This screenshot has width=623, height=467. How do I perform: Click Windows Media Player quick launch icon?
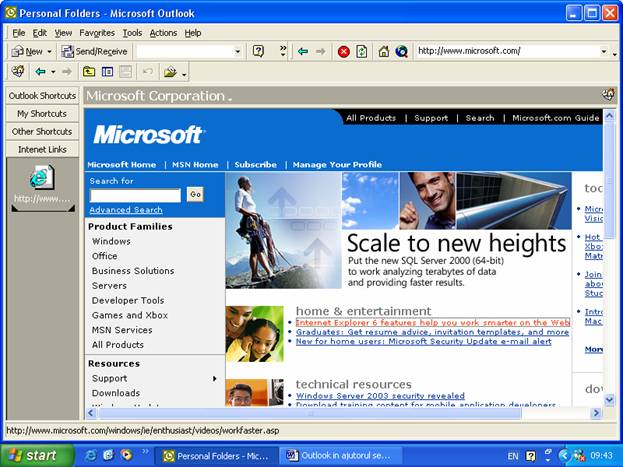[x=126, y=455]
